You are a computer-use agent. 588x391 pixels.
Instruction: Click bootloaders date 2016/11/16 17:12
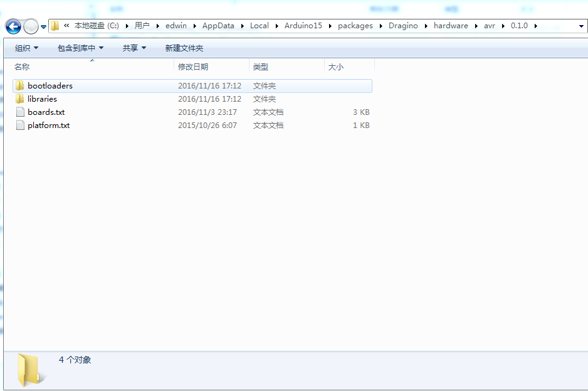209,85
